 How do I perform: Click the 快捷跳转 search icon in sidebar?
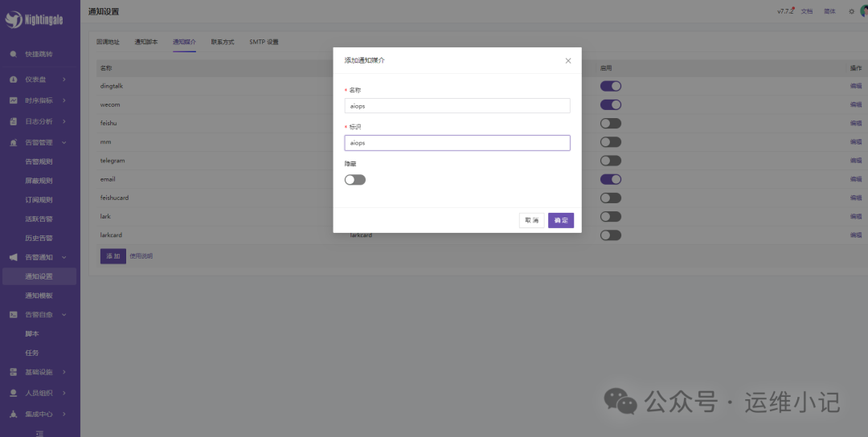click(x=14, y=54)
